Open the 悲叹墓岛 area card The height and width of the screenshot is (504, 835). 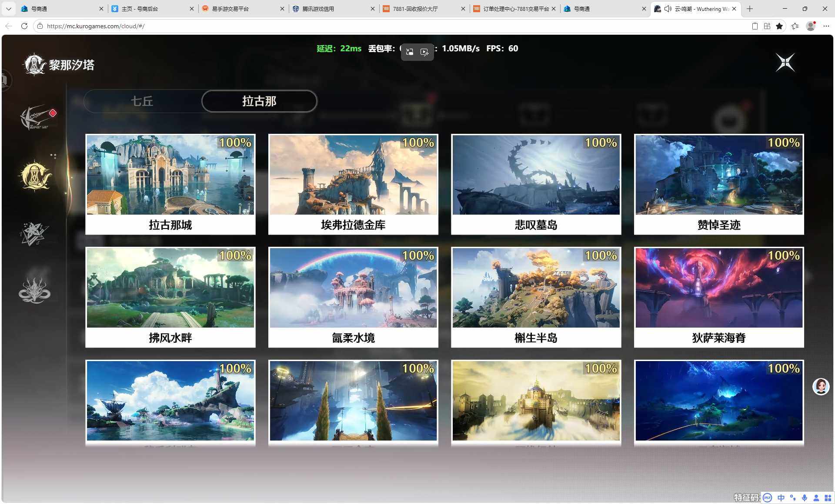[536, 184]
